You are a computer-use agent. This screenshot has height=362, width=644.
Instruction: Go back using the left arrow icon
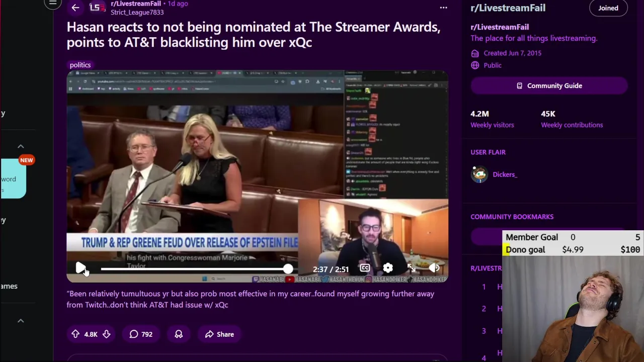[x=75, y=8]
